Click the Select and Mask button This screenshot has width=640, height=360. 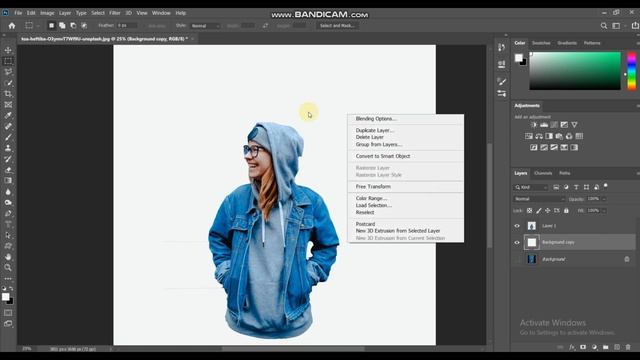click(337, 26)
